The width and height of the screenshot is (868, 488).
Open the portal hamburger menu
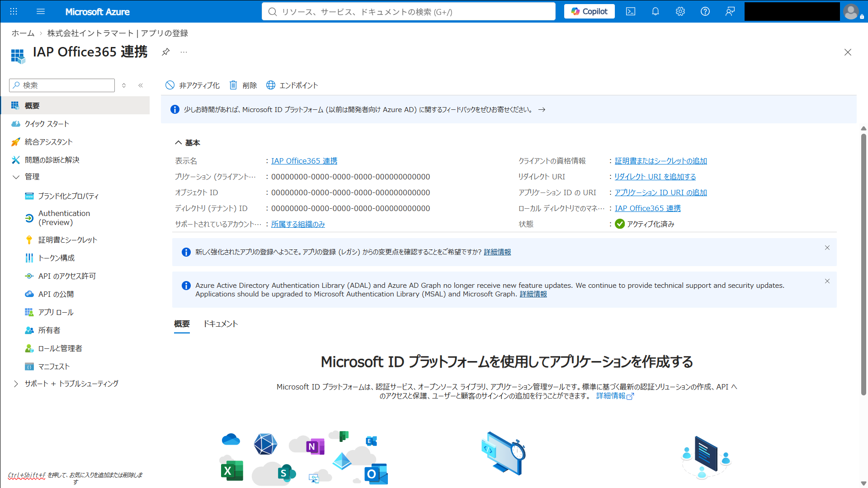[x=41, y=11]
